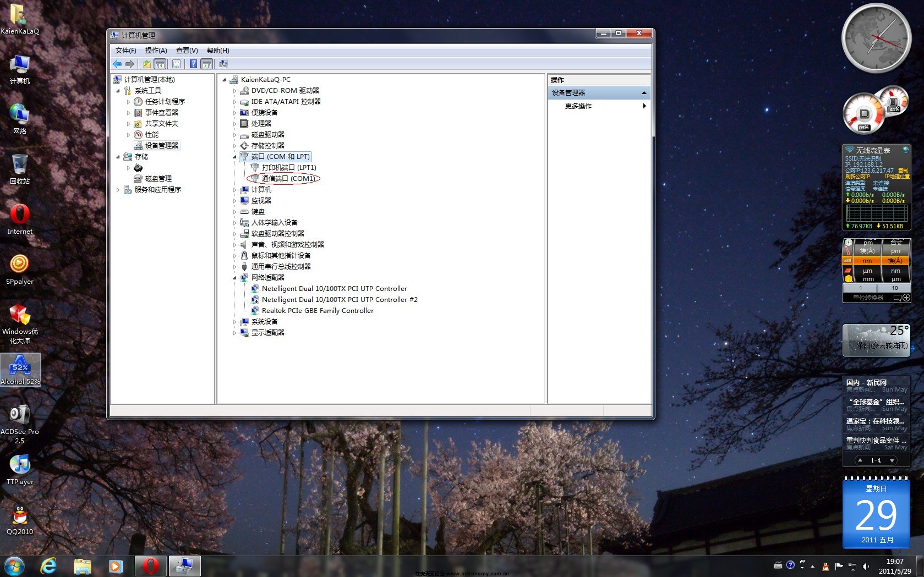Expand the DVD/CD-ROM 驱动器 category
924x577 pixels.
[x=234, y=91]
